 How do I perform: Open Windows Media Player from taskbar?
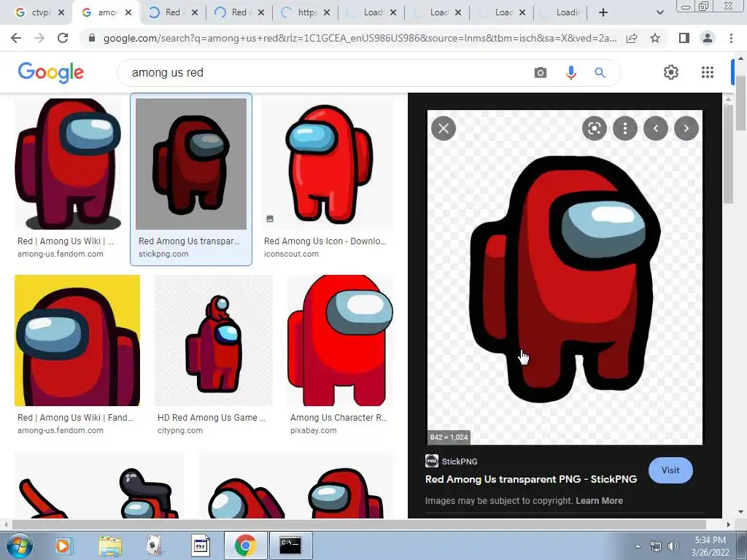coord(63,545)
